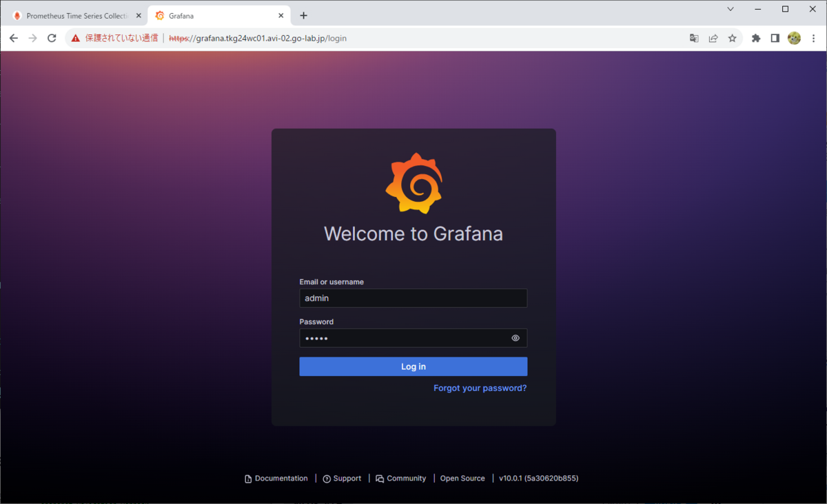Reload the Grafana login page
The height and width of the screenshot is (504, 827).
point(52,39)
